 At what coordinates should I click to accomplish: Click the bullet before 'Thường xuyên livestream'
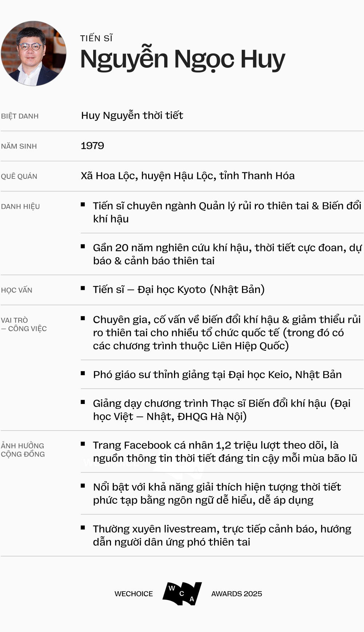pyautogui.click(x=83, y=528)
